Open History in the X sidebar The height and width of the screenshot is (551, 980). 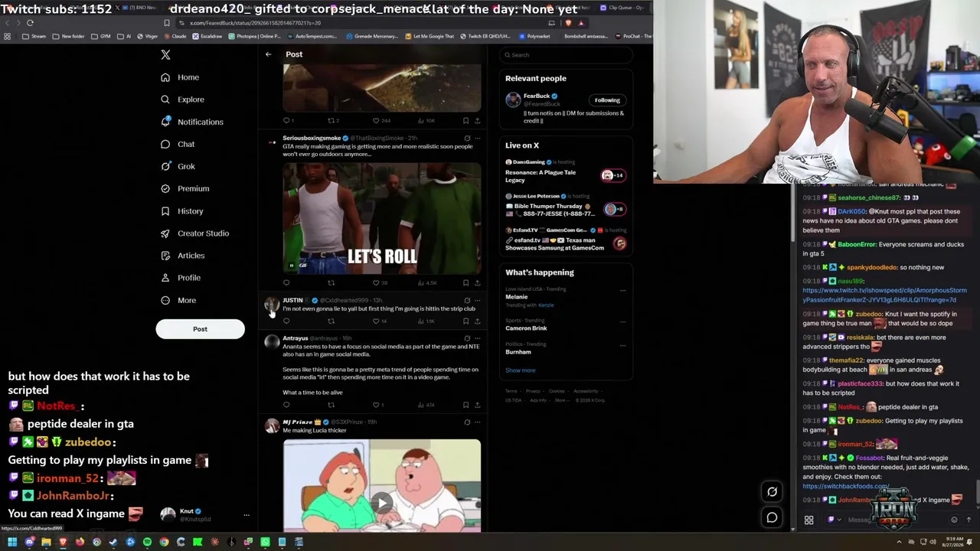(x=182, y=211)
